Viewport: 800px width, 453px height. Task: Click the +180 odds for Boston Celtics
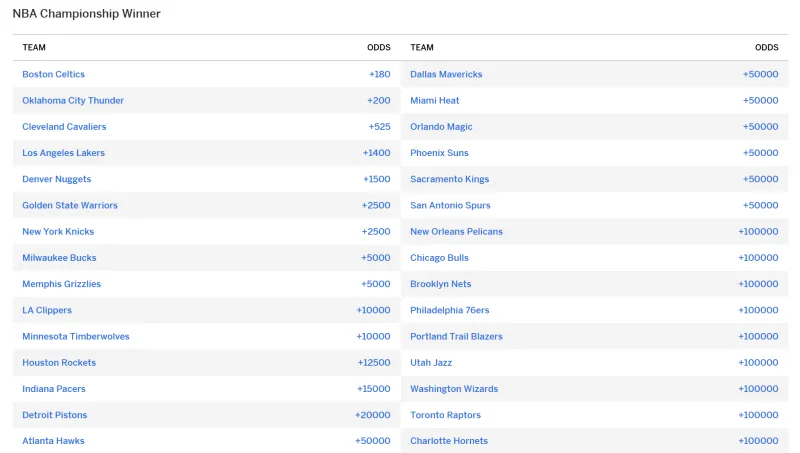(x=380, y=74)
